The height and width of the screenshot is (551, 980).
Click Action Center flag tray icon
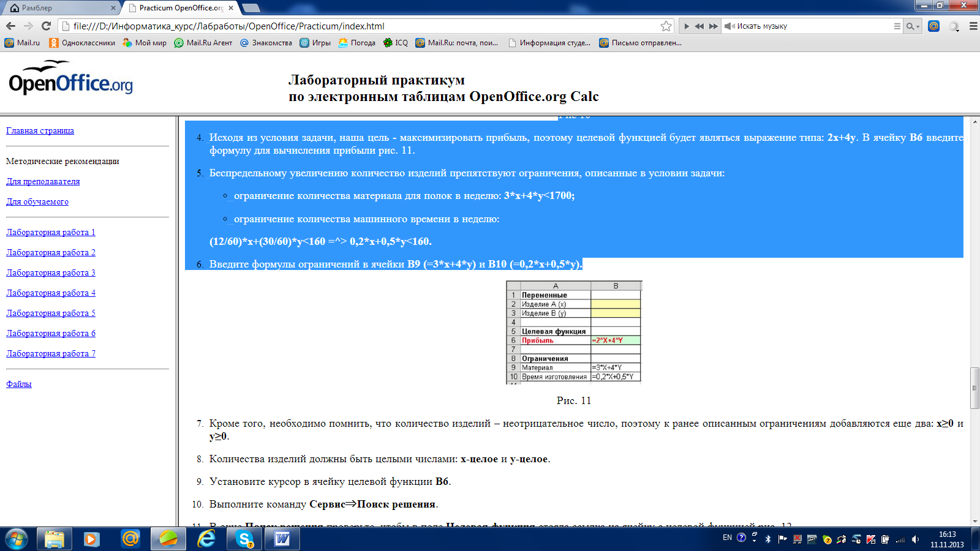coord(782,539)
